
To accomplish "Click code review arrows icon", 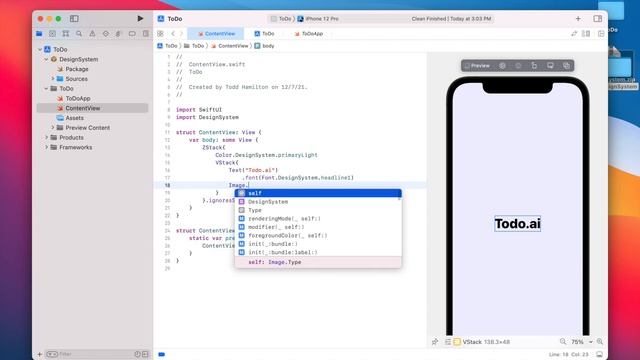I will coord(574,33).
